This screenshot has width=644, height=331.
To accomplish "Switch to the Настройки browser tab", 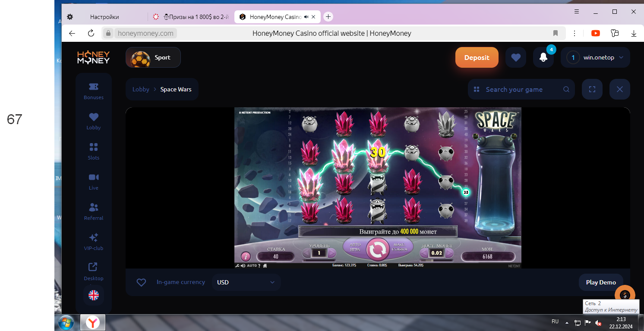I will pos(104,17).
